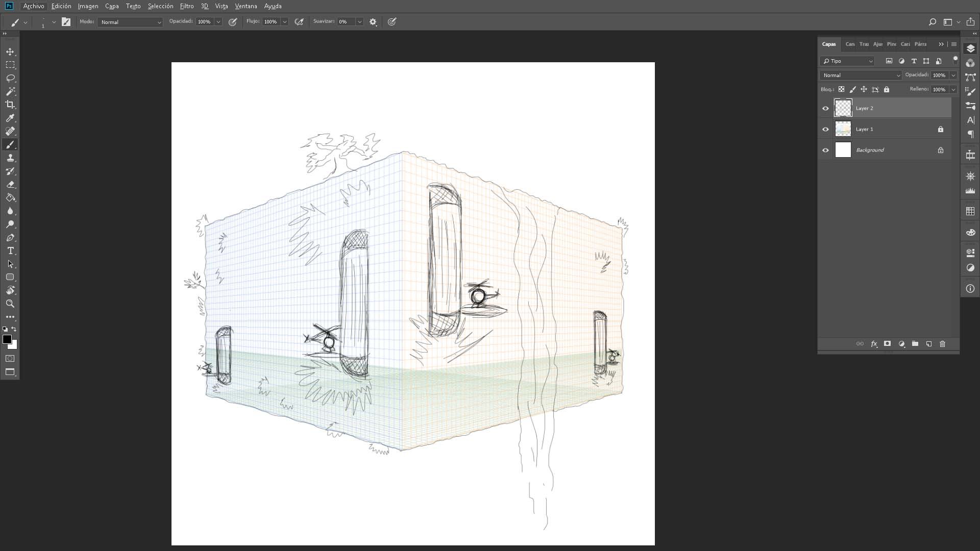The image size is (980, 551).
Task: Select the Healing Brush tool
Action: 10,132
